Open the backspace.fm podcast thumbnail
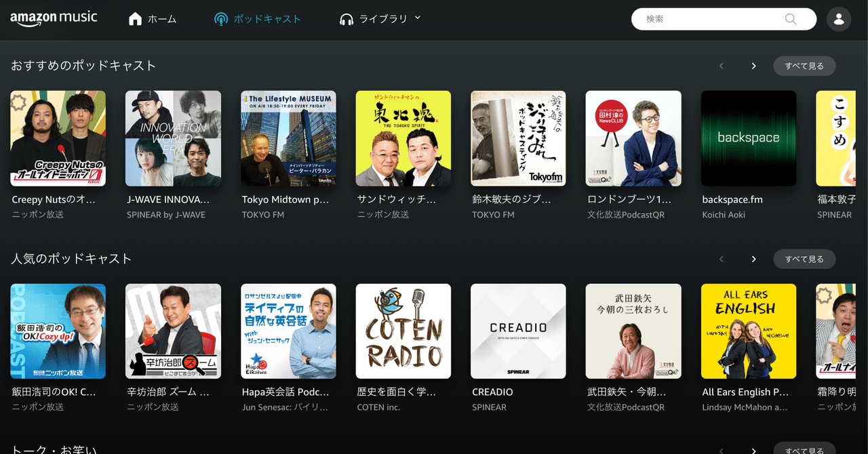This screenshot has width=868, height=454. [748, 138]
